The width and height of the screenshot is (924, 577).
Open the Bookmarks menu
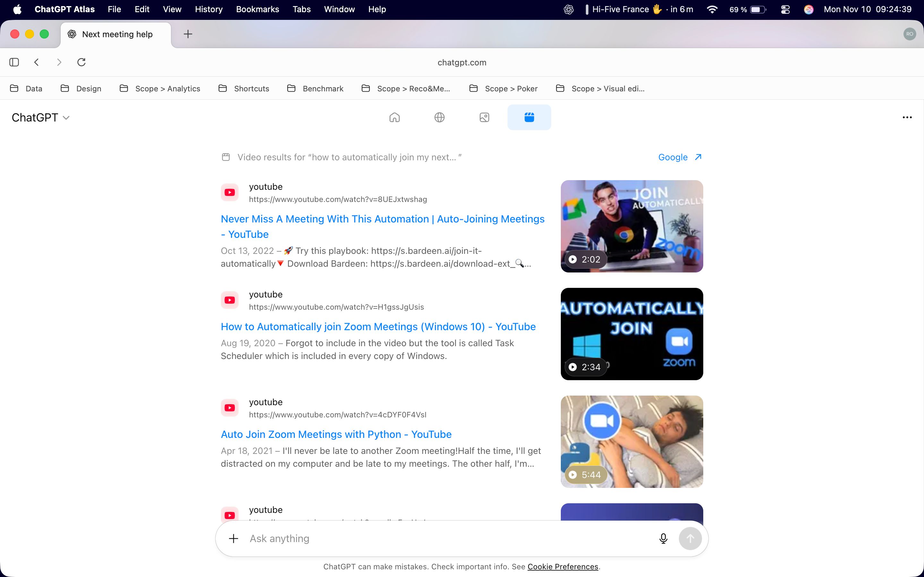257,9
